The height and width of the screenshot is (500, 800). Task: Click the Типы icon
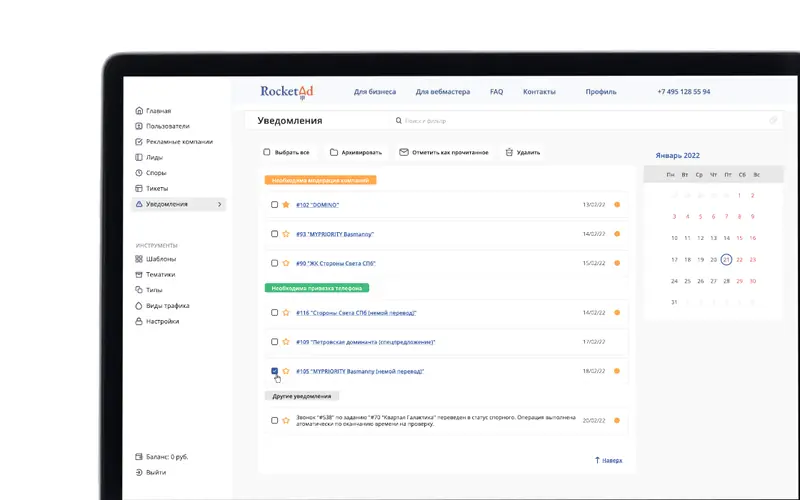coord(139,290)
